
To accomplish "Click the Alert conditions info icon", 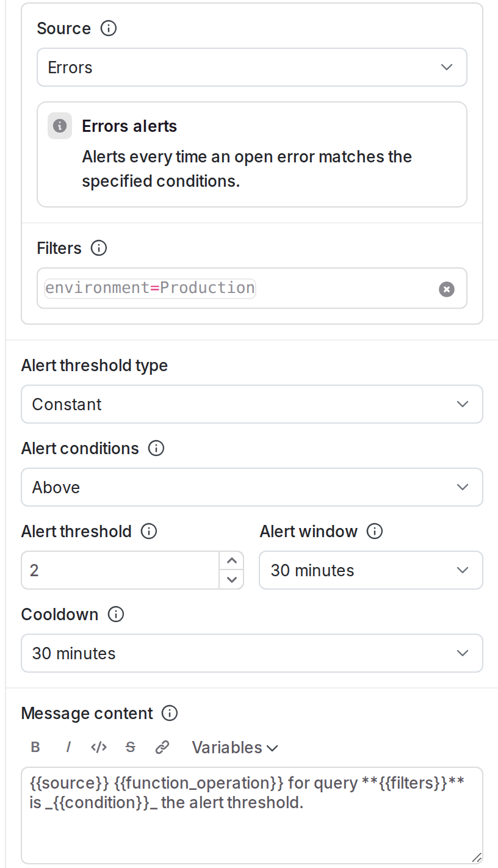I will click(156, 448).
